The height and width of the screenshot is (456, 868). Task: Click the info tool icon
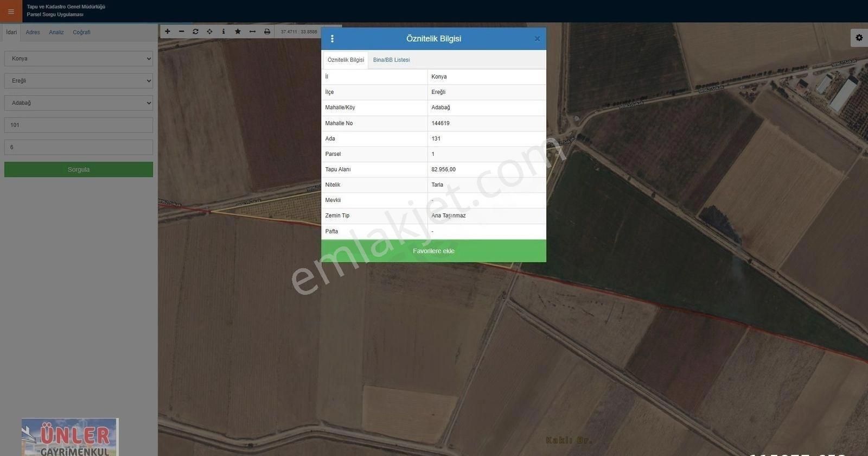[224, 31]
